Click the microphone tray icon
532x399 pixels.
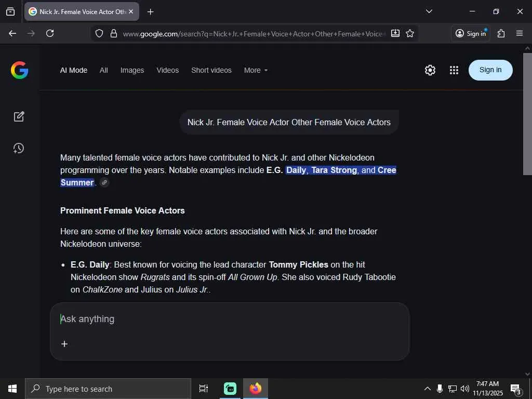tap(440, 389)
